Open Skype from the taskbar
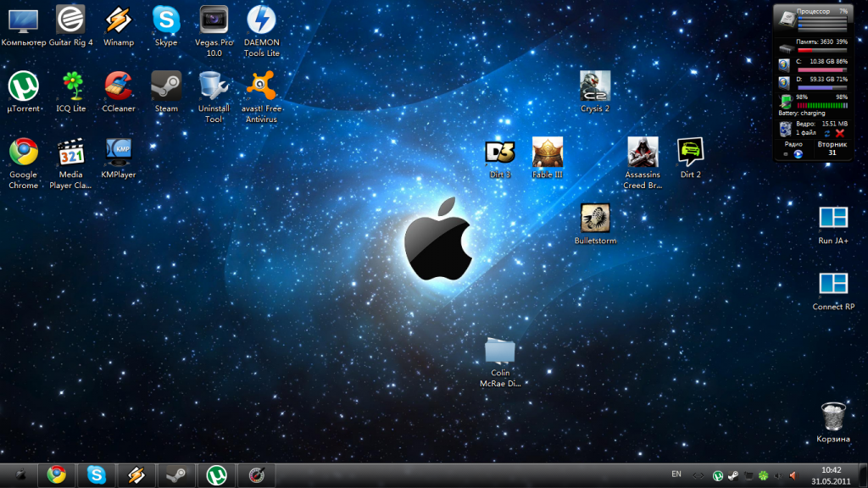The width and height of the screenshot is (868, 488). [97, 474]
